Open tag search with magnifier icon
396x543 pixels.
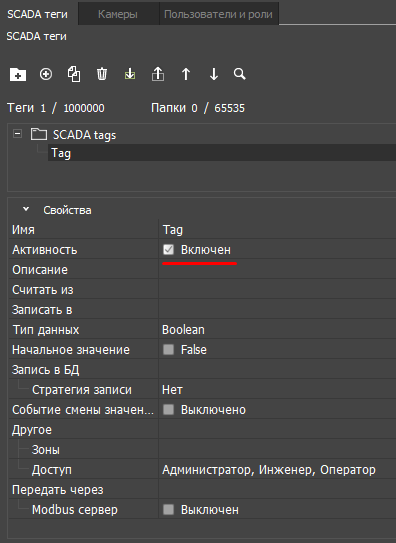point(240,74)
